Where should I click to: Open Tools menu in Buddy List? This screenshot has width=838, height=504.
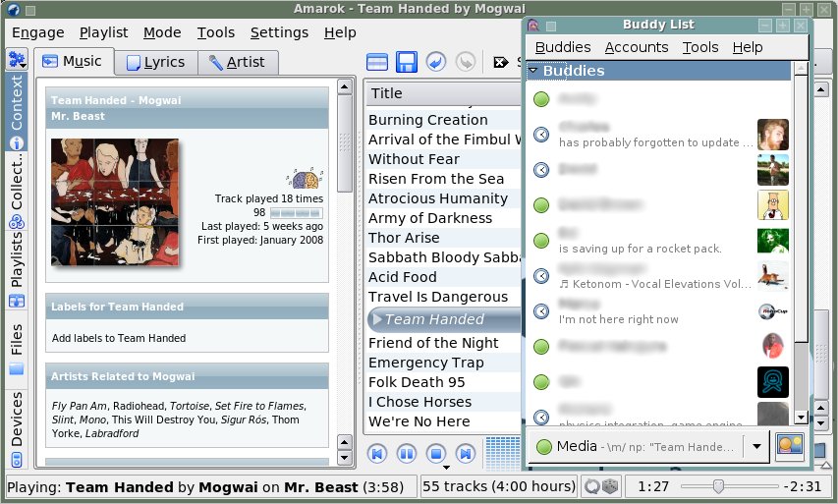point(700,47)
